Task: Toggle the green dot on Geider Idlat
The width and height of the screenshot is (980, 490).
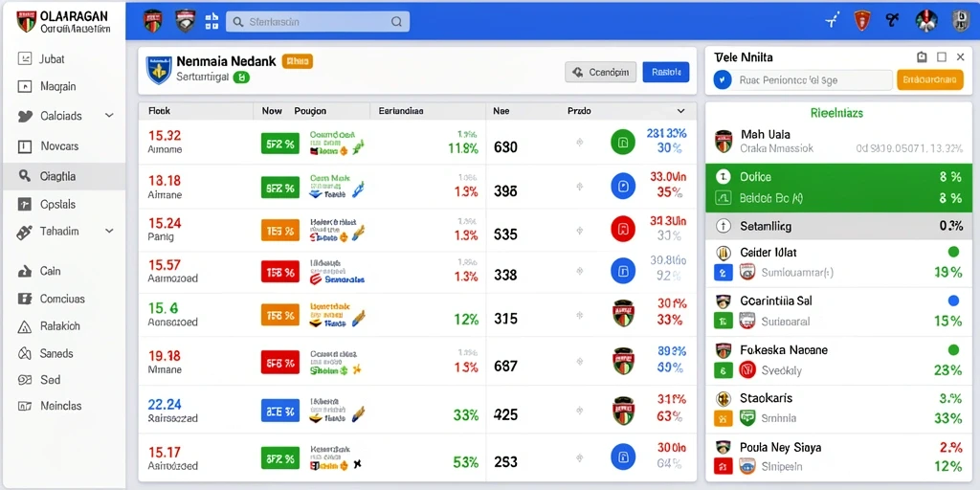Action: click(x=953, y=252)
